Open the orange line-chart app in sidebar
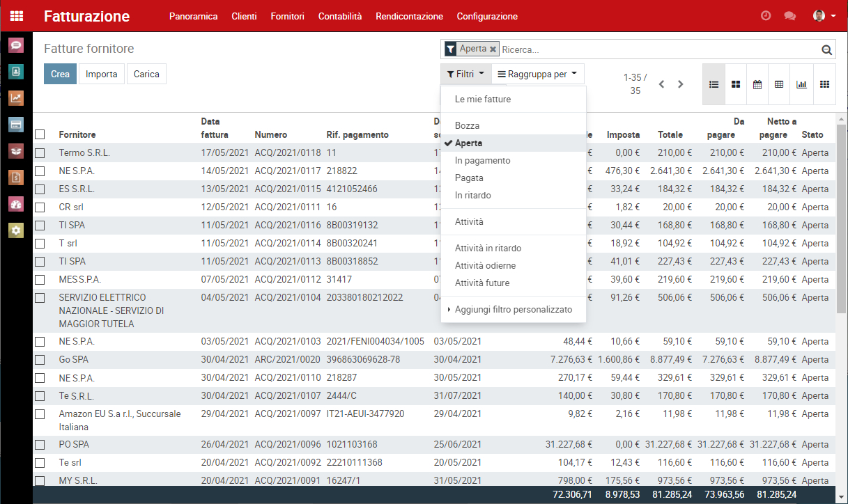The width and height of the screenshot is (848, 504). point(16,98)
